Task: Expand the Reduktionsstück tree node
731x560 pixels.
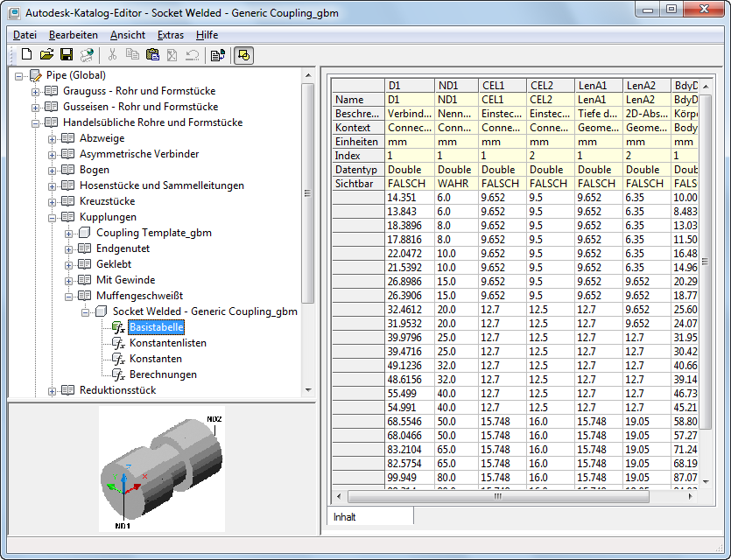Action: point(53,390)
